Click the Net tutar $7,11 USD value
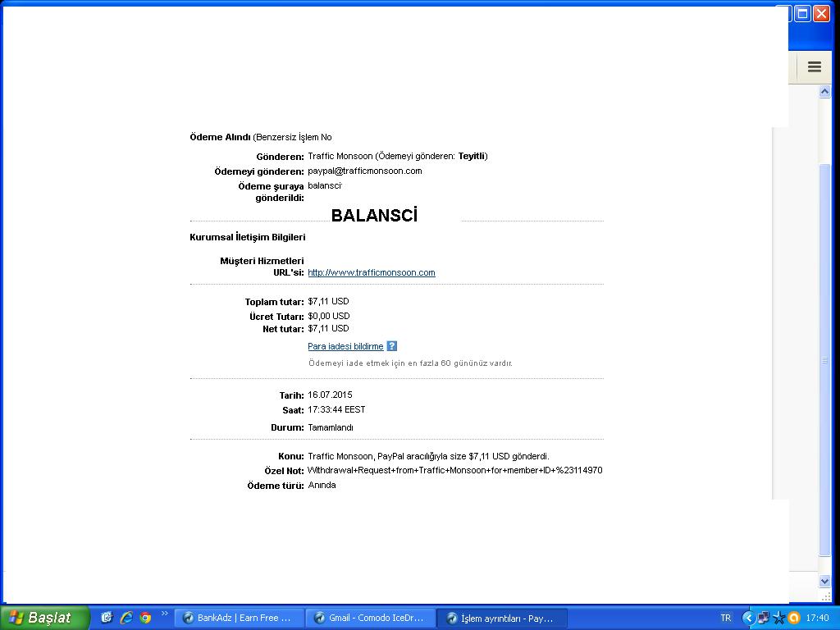 click(x=328, y=328)
